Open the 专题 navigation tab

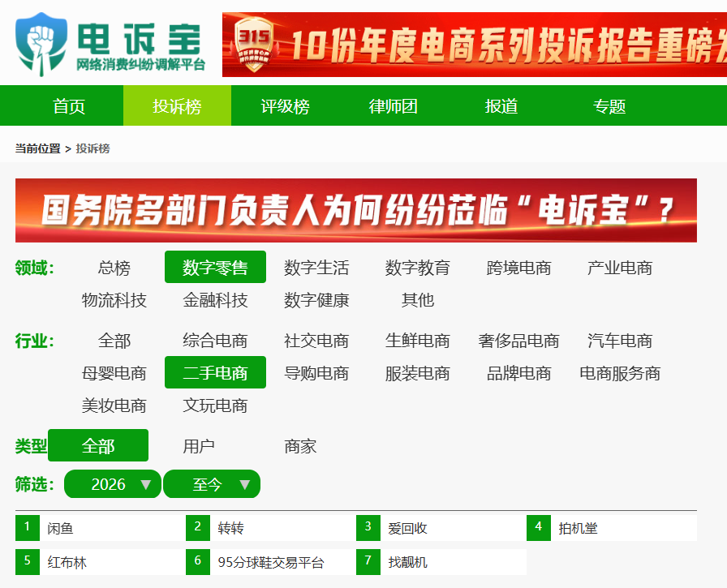click(609, 105)
